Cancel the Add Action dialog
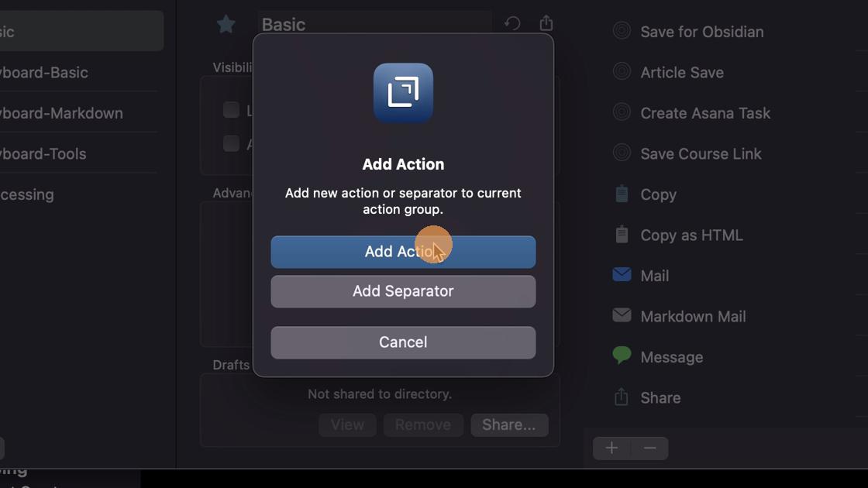Image resolution: width=868 pixels, height=488 pixels. [x=403, y=342]
